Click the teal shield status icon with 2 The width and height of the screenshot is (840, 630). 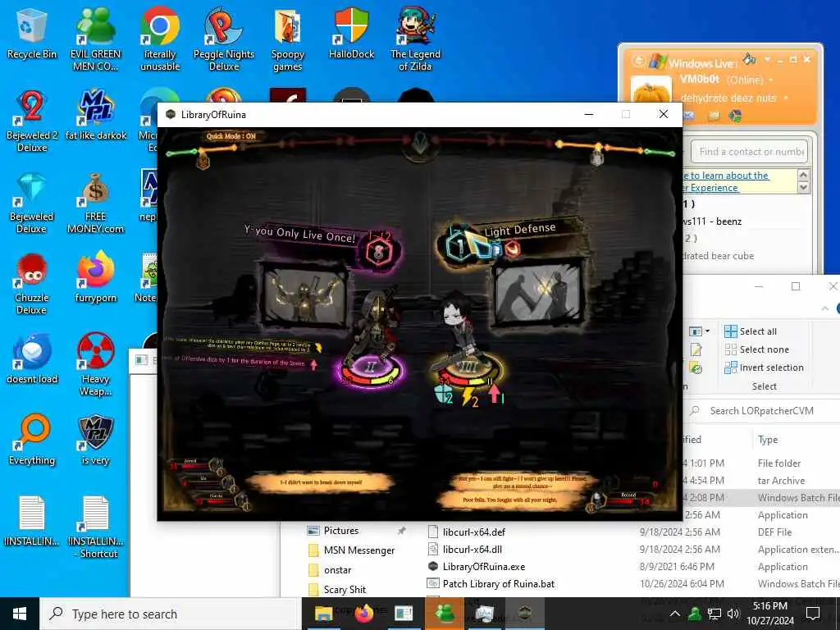pyautogui.click(x=444, y=395)
